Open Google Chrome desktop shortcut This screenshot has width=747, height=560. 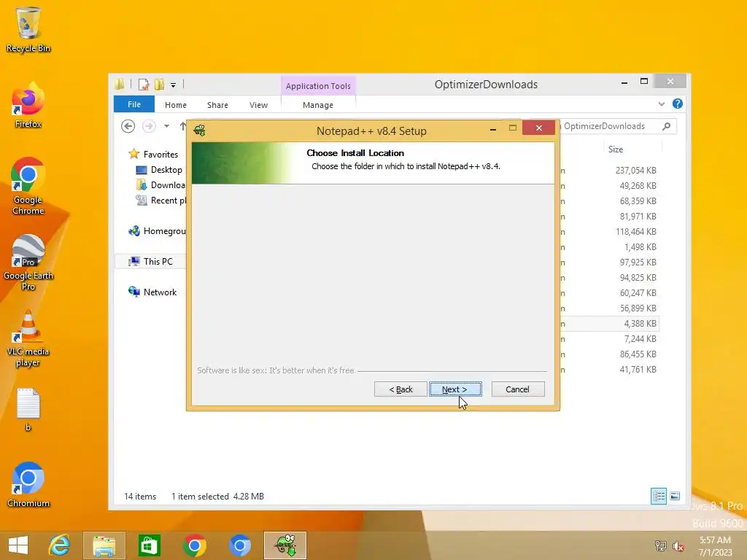point(28,186)
